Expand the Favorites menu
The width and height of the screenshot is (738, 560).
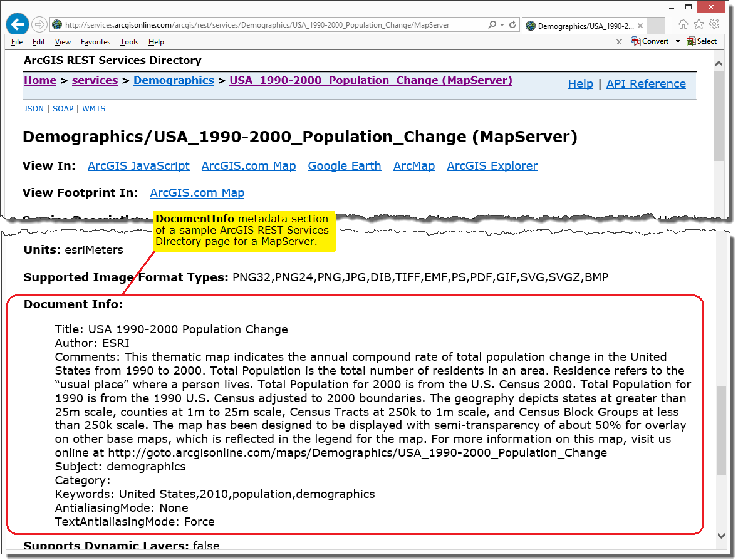point(95,42)
